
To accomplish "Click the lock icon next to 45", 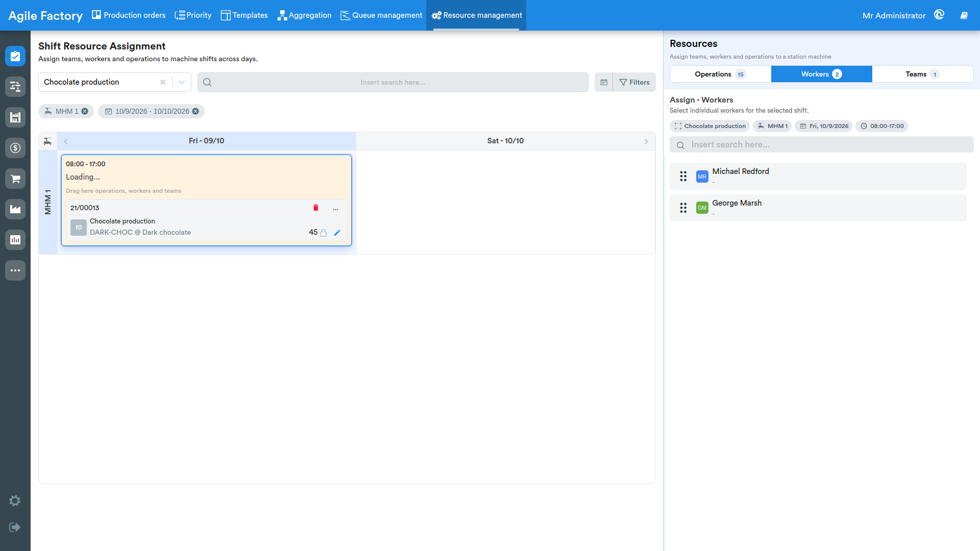I will click(323, 233).
